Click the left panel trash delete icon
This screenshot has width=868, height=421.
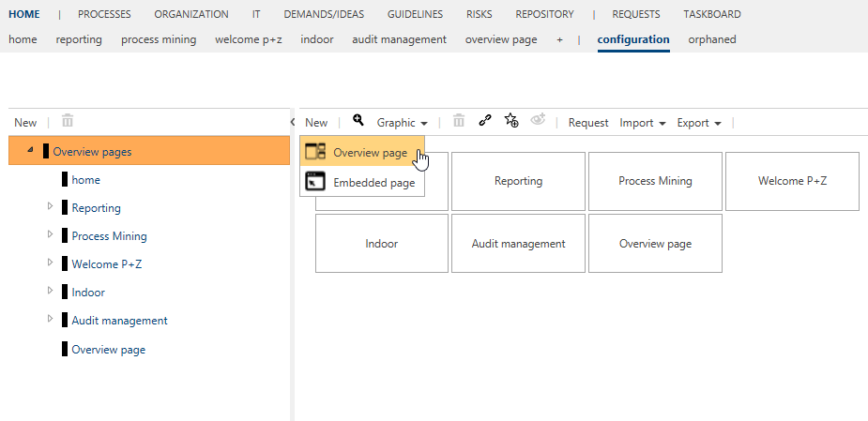click(x=68, y=121)
